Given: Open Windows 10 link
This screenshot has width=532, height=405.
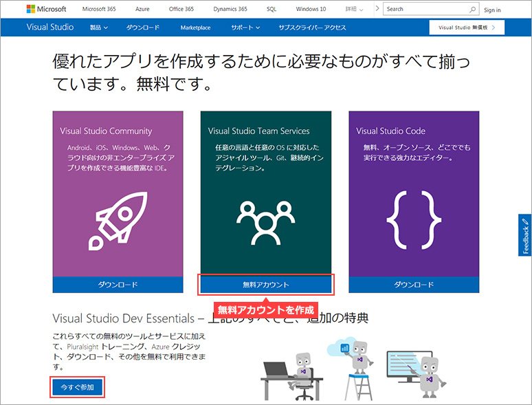Looking at the screenshot, I should [x=311, y=9].
